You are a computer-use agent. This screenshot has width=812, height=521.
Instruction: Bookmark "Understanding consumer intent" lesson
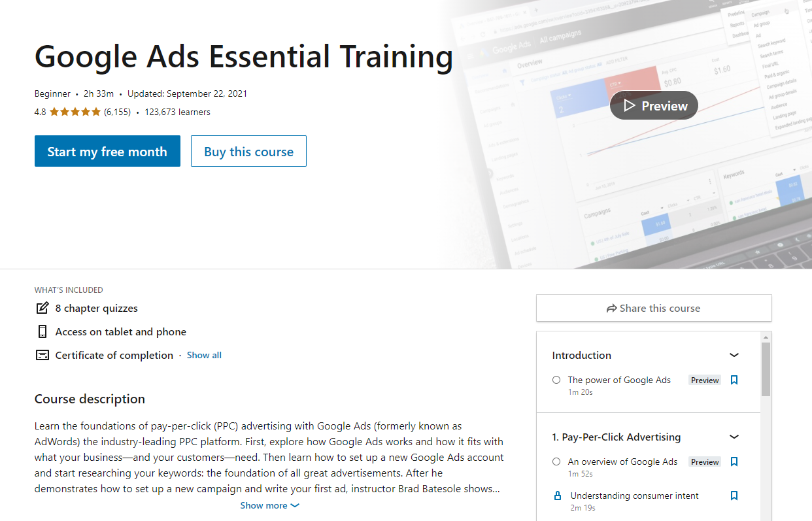tap(734, 496)
